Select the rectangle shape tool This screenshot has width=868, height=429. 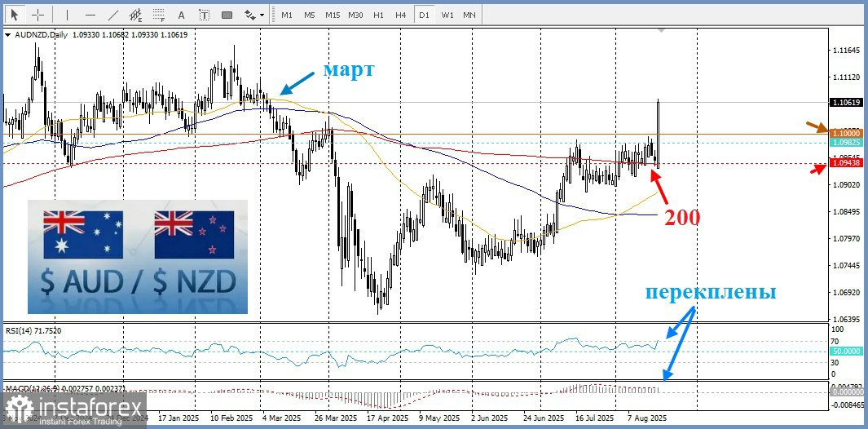tap(227, 15)
